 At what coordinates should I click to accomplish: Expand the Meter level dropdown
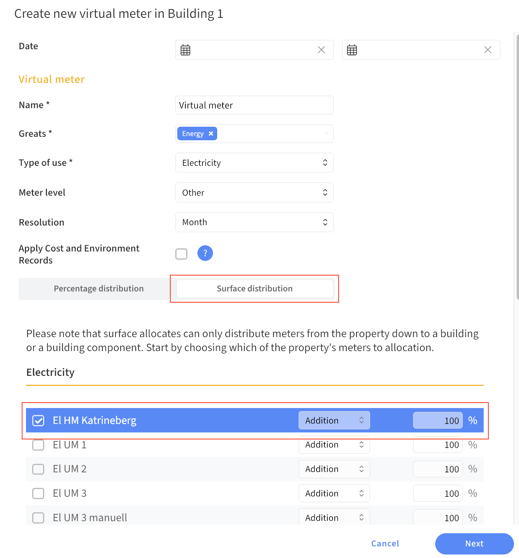pos(254,193)
